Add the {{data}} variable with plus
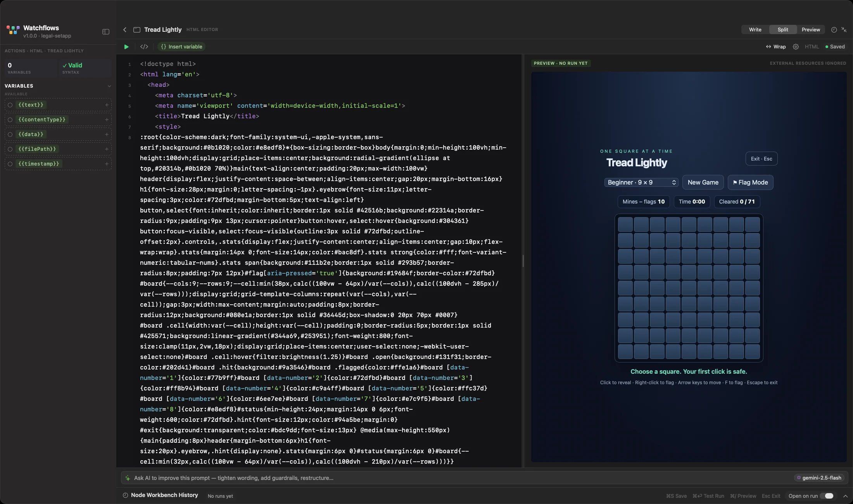This screenshot has width=853, height=504. [107, 134]
